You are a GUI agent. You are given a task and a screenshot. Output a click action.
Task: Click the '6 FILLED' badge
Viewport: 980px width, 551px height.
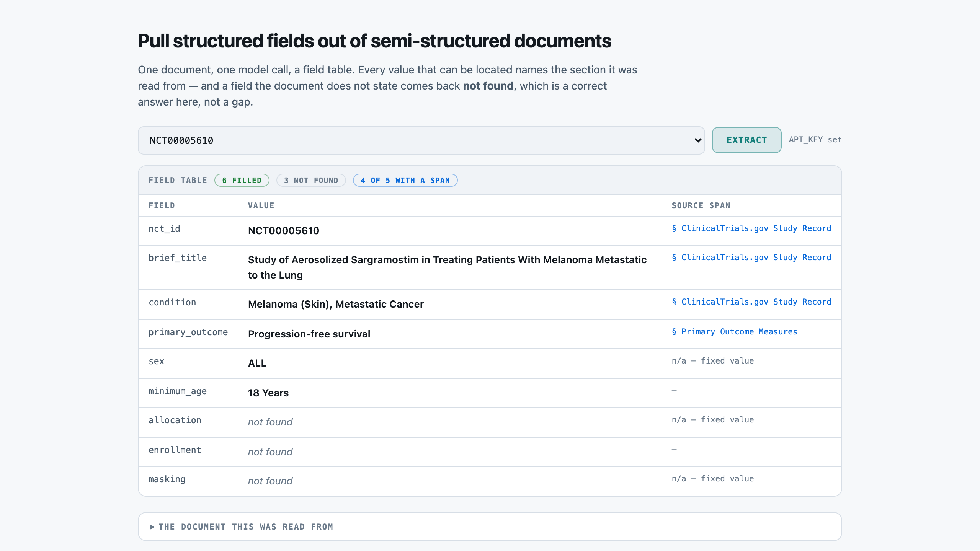tap(242, 180)
